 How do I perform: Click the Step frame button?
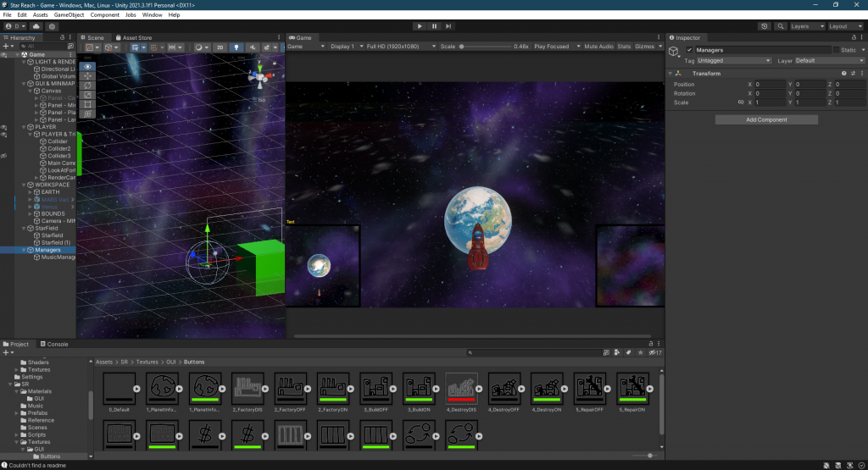[x=448, y=26]
